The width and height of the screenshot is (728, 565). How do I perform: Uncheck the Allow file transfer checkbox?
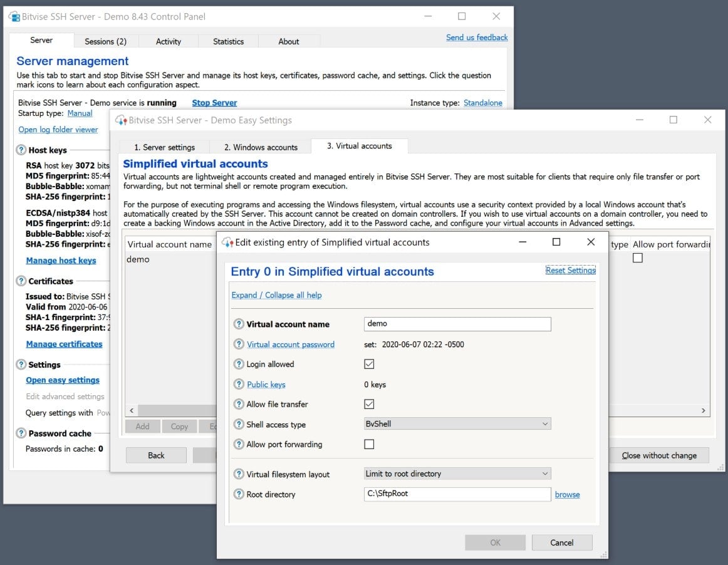(x=369, y=404)
